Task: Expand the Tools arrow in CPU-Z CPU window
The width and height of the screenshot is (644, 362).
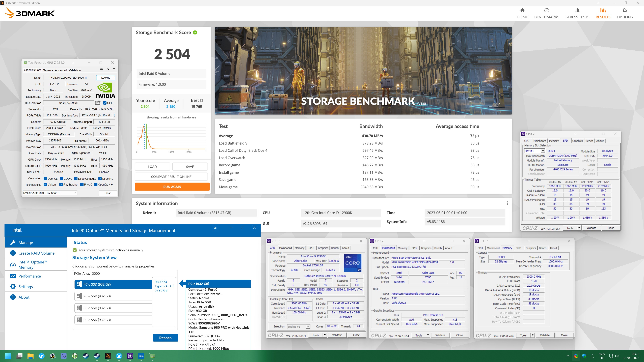Action: [x=325, y=335]
